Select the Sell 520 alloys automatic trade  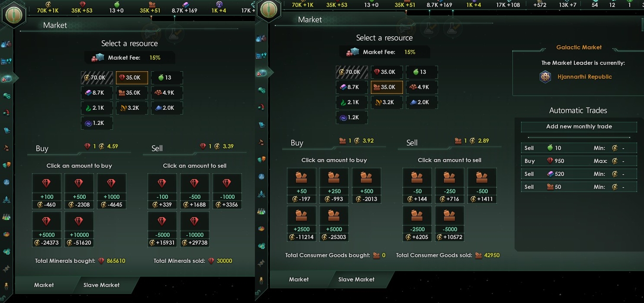click(579, 174)
